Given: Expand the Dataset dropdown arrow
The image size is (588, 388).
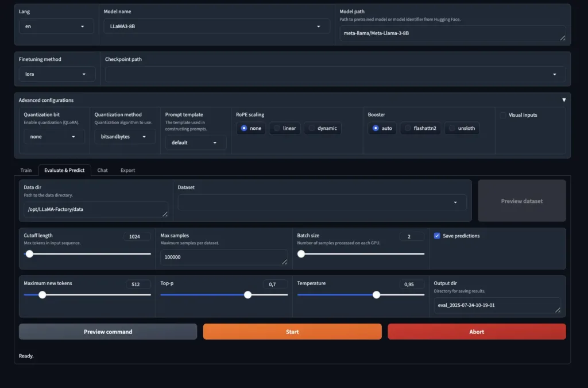Looking at the screenshot, I should [455, 202].
